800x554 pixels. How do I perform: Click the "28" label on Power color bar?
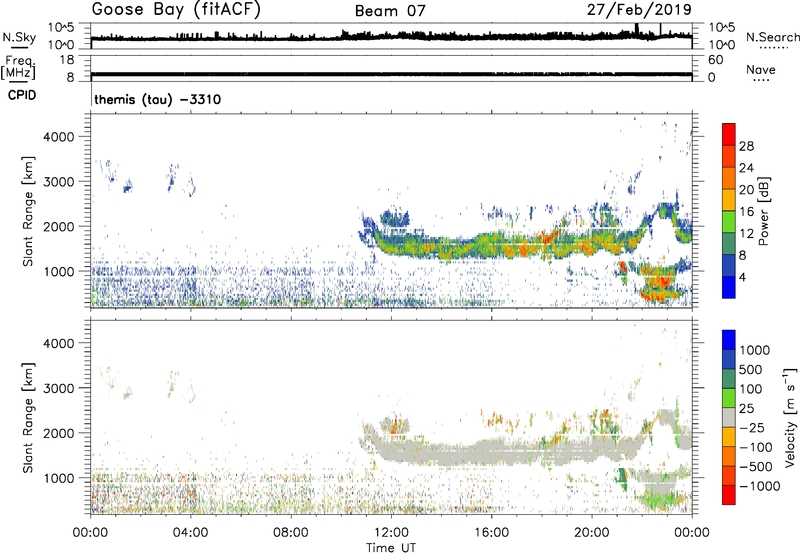tap(746, 146)
